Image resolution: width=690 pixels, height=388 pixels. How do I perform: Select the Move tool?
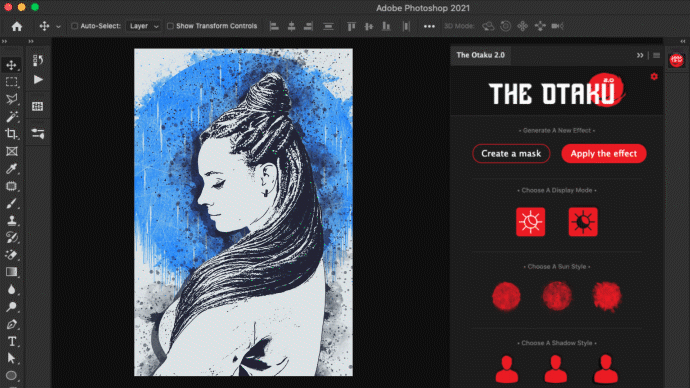click(11, 65)
